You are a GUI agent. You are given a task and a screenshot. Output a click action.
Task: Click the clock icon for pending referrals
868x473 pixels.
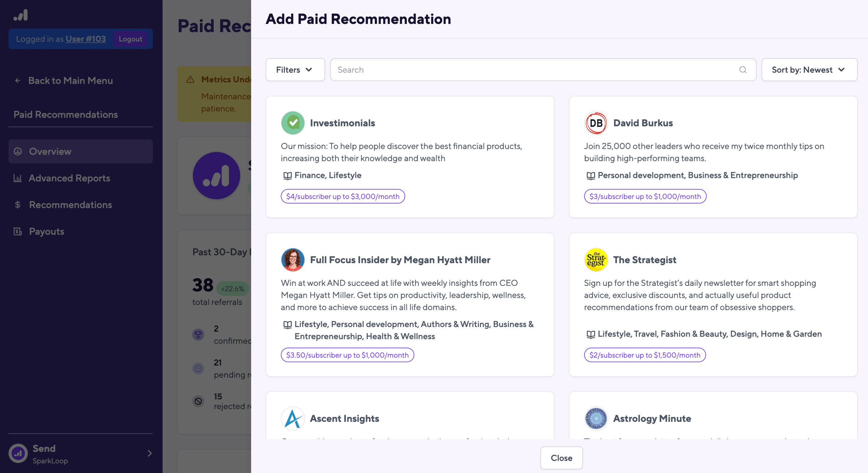click(x=198, y=369)
